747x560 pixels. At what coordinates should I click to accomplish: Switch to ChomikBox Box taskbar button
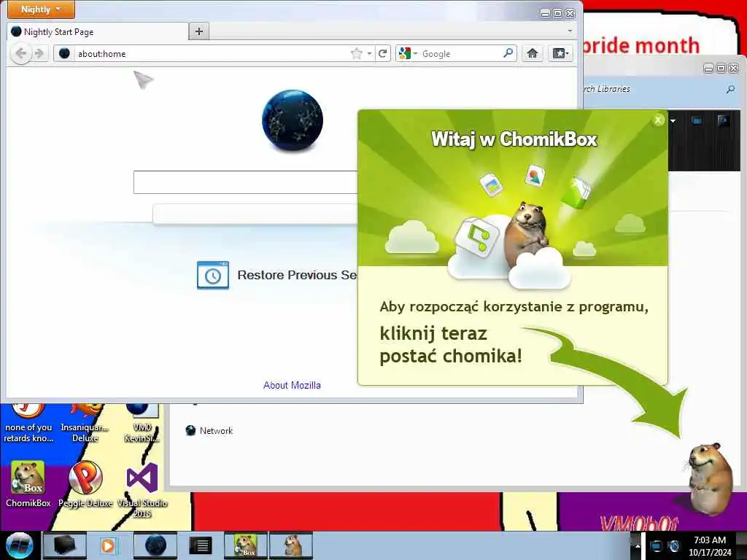tap(245, 545)
